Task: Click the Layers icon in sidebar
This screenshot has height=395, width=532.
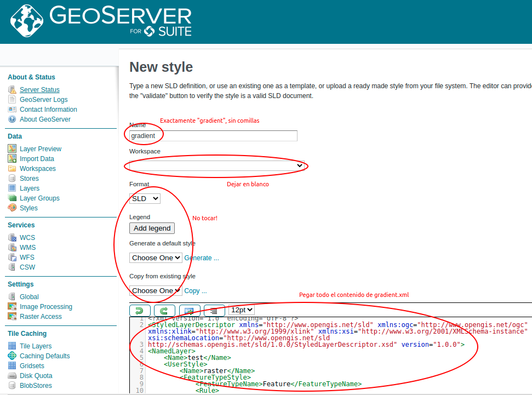Action: tap(12, 188)
